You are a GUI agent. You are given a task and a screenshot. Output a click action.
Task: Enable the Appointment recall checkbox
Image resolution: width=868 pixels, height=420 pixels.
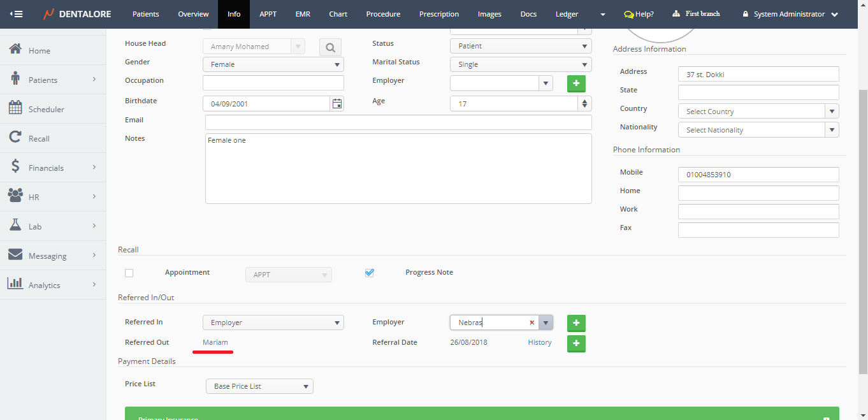click(x=129, y=273)
